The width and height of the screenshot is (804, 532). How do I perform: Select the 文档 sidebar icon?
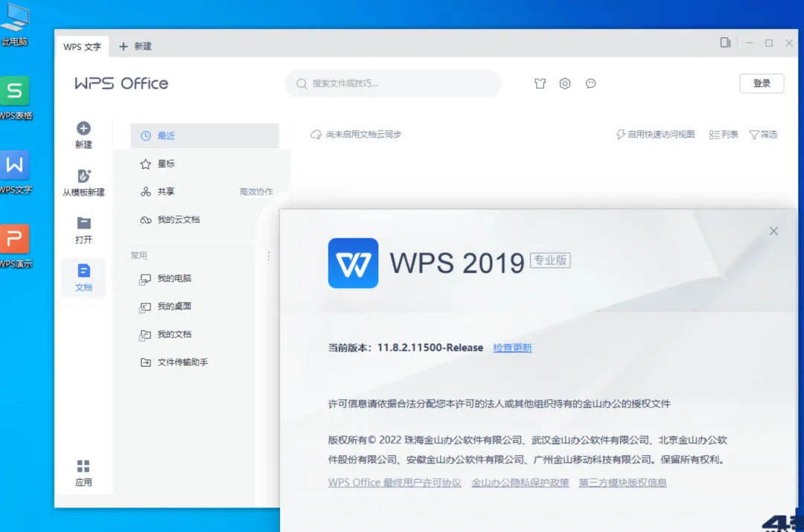click(x=83, y=278)
